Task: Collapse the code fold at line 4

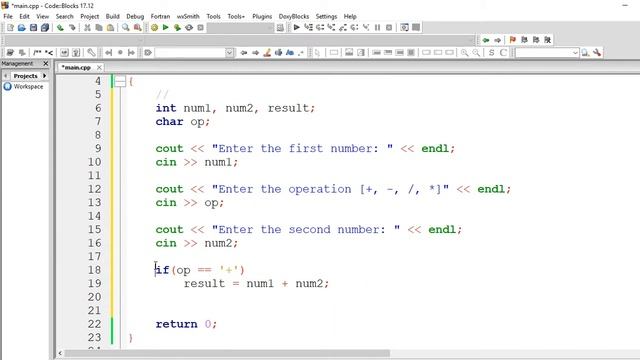Action: point(120,81)
